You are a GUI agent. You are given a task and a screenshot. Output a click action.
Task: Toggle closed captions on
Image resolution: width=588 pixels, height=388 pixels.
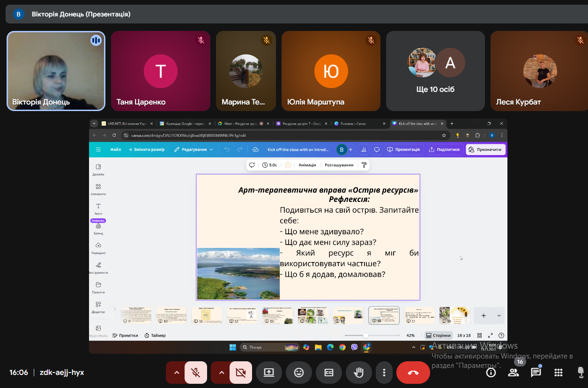coord(329,373)
